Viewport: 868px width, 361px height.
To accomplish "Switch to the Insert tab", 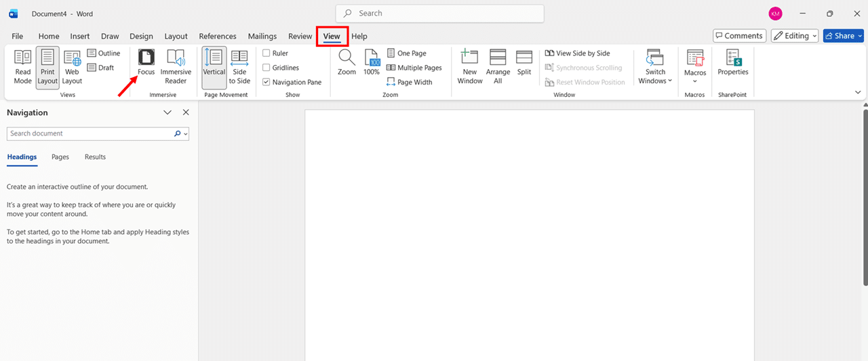I will (x=80, y=37).
